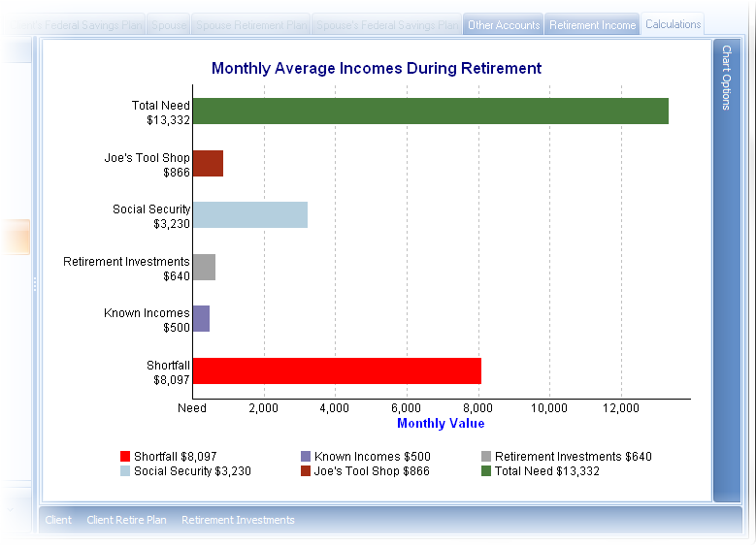The image size is (756, 546).
Task: Click the green Total Need legend swatch
Action: (x=486, y=471)
